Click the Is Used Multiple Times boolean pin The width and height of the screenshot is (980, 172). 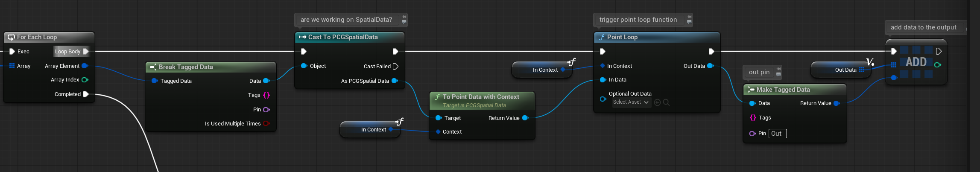(266, 124)
